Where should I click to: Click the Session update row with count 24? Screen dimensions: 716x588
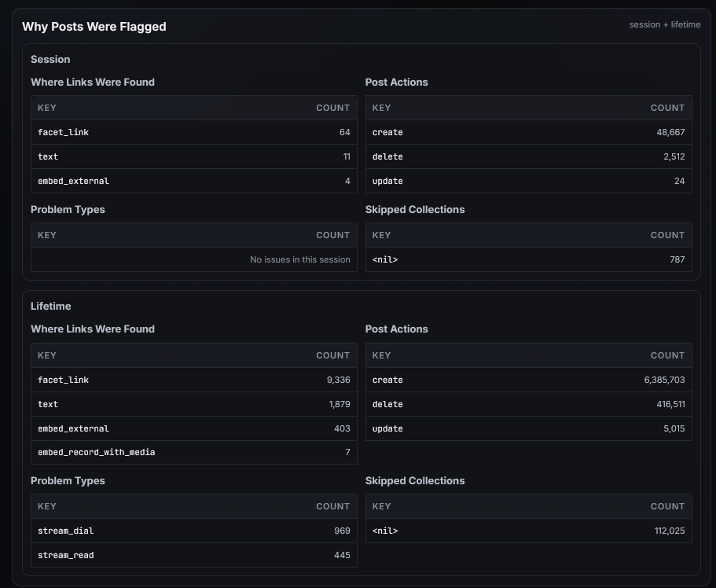pos(528,181)
